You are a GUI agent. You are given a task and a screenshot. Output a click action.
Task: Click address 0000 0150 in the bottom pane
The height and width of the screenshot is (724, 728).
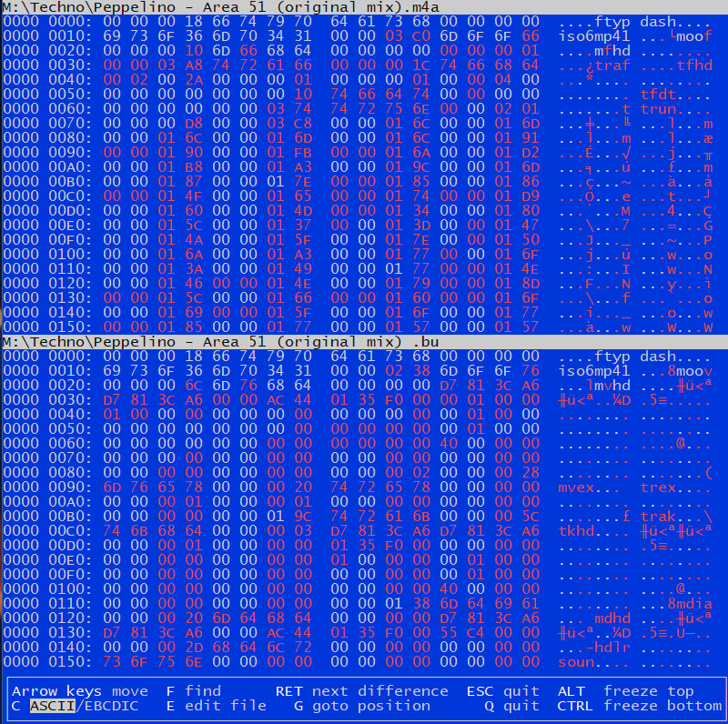(47, 661)
